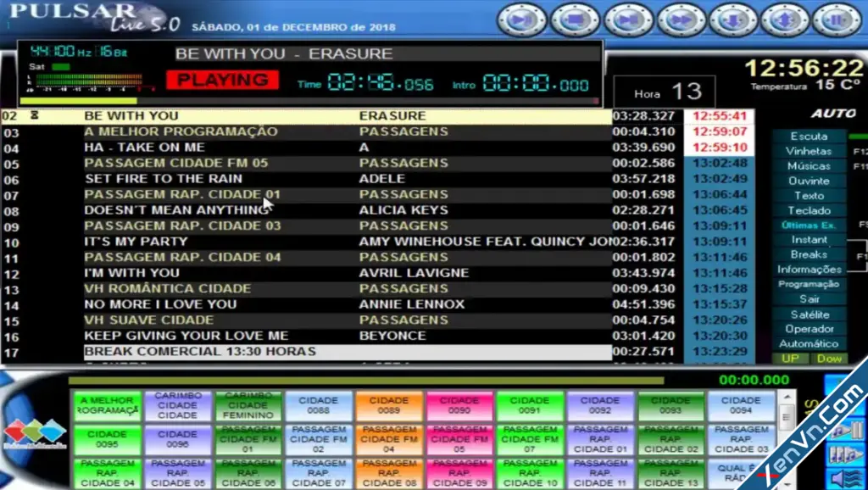Image resolution: width=868 pixels, height=490 pixels.
Task: Click the round stop button
Action: 575,20
